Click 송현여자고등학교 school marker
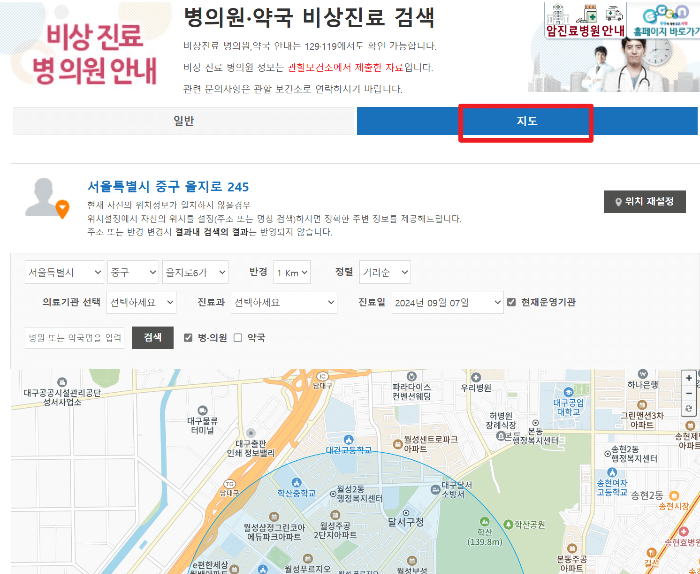Viewport: 700px width, 574px height. click(612, 472)
